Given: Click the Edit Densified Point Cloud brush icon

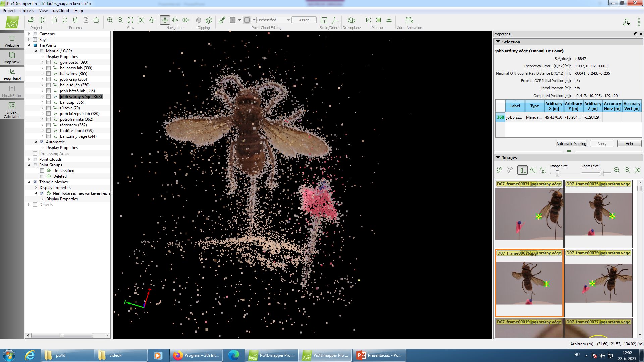Looking at the screenshot, I should coord(222,20).
